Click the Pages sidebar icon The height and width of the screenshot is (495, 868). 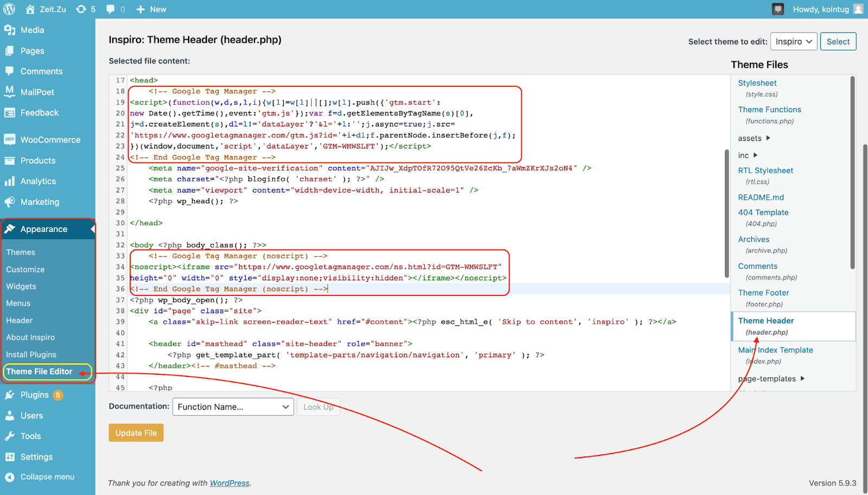click(9, 50)
